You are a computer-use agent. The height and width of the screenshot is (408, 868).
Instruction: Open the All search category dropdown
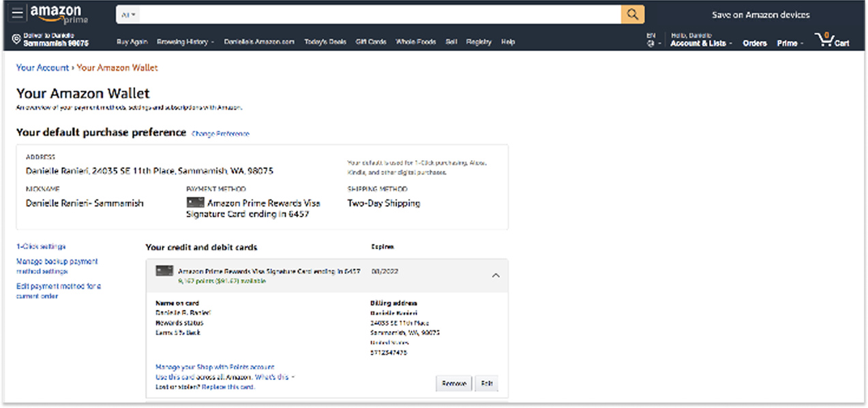(128, 14)
